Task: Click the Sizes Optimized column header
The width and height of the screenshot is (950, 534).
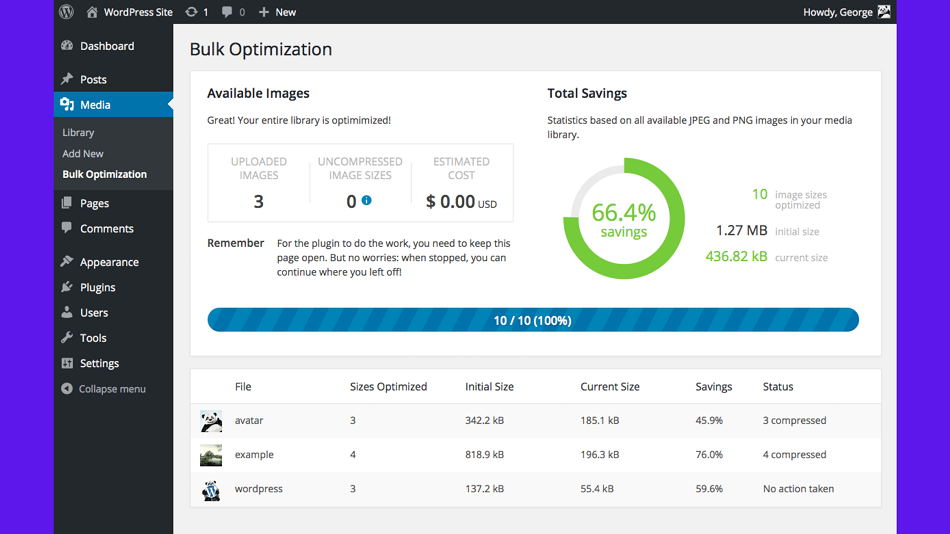Action: pyautogui.click(x=388, y=387)
